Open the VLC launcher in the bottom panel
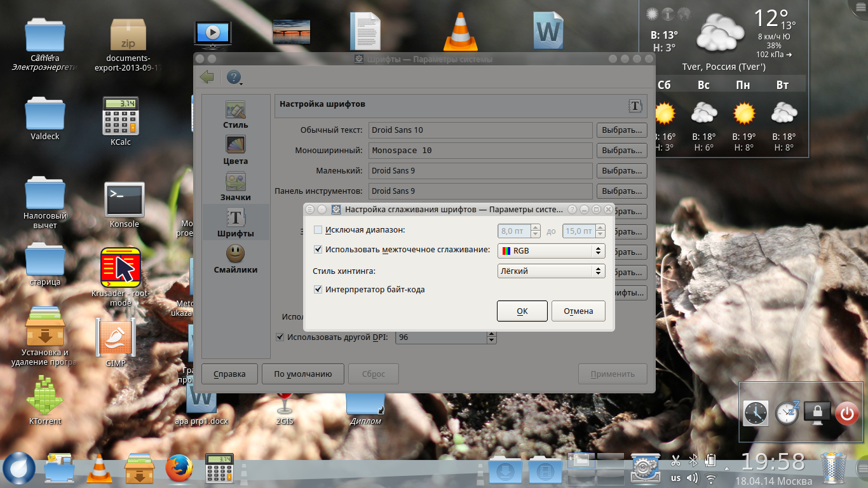 pyautogui.click(x=99, y=470)
